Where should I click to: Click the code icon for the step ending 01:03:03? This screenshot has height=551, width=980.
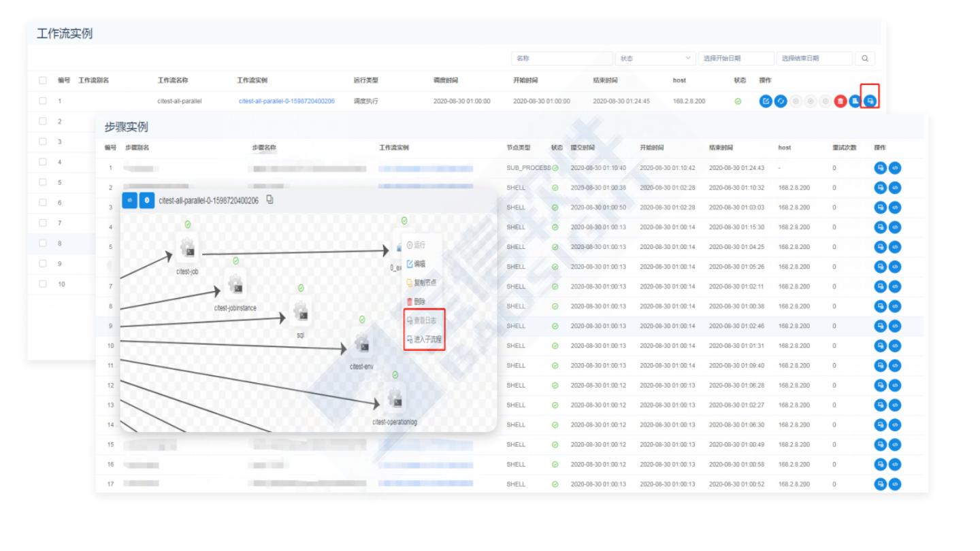[x=895, y=207]
